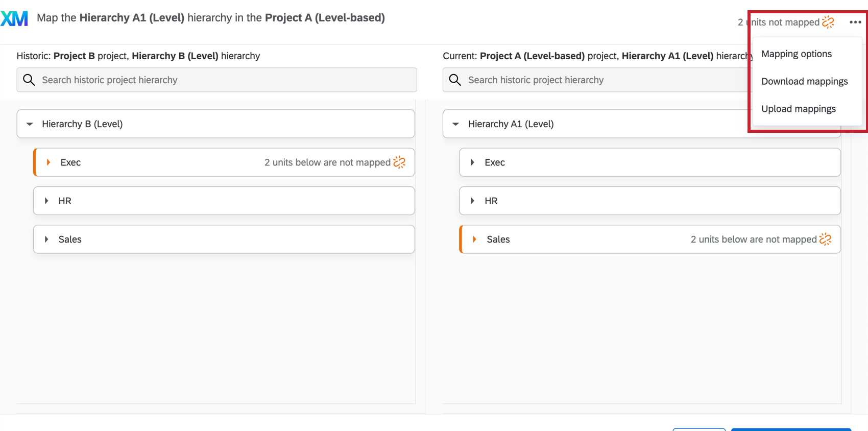Click the unmapped units icon on the Sales row
The width and height of the screenshot is (868, 431).
[x=826, y=238]
